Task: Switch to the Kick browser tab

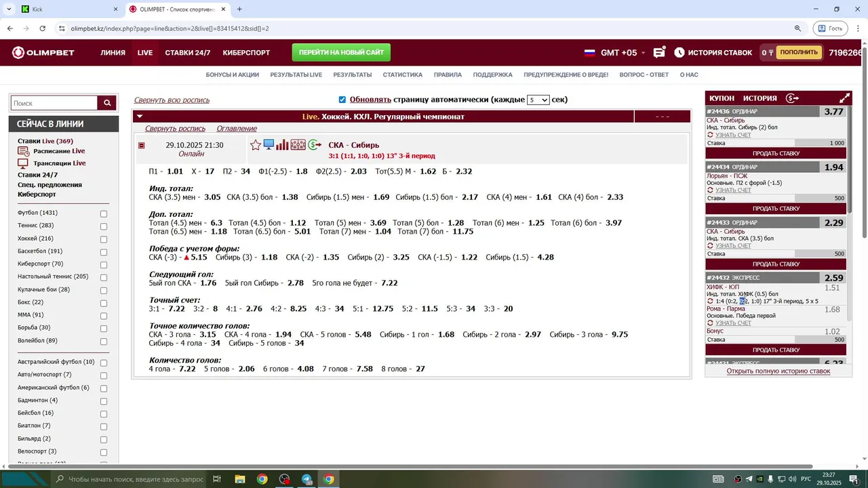Action: tap(68, 9)
